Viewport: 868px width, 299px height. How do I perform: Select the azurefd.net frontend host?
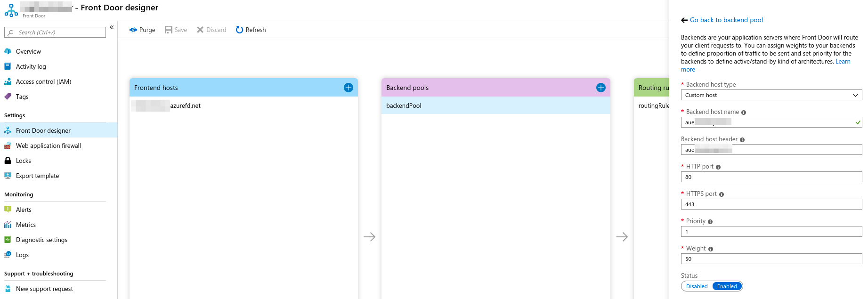coord(243,105)
